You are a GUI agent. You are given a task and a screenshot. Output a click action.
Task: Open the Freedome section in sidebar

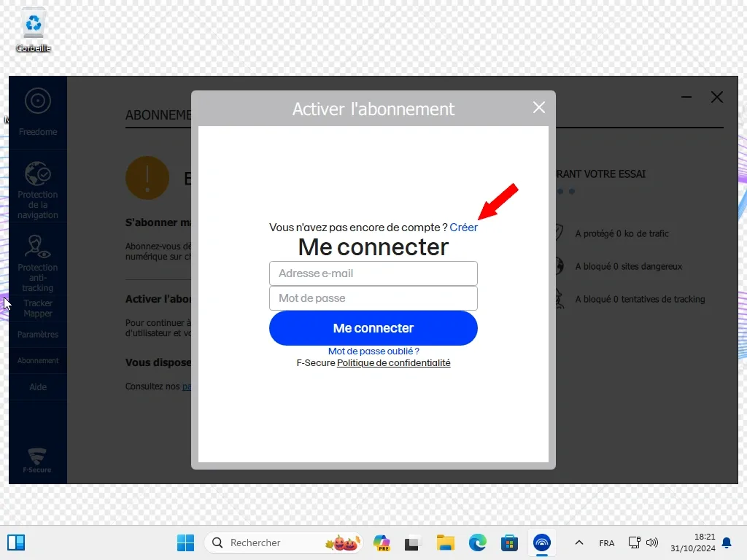(x=38, y=112)
